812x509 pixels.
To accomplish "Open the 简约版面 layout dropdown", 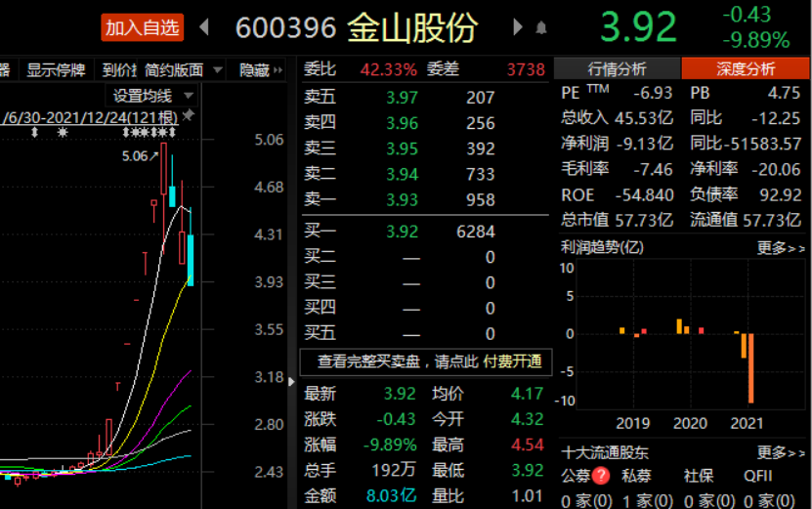I will tap(184, 70).
